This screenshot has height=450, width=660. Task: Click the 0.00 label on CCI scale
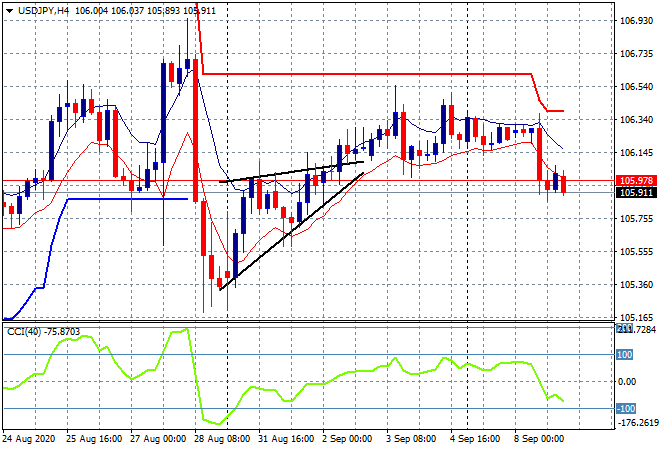point(627,382)
